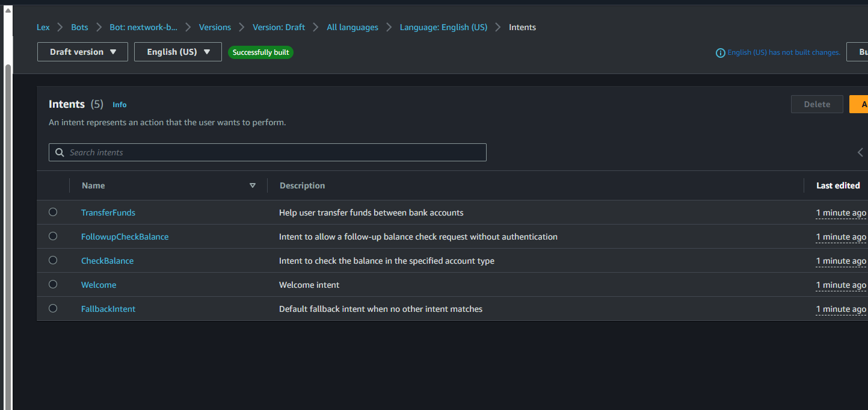The height and width of the screenshot is (410, 868).
Task: Click the search magnifier icon
Action: [60, 152]
